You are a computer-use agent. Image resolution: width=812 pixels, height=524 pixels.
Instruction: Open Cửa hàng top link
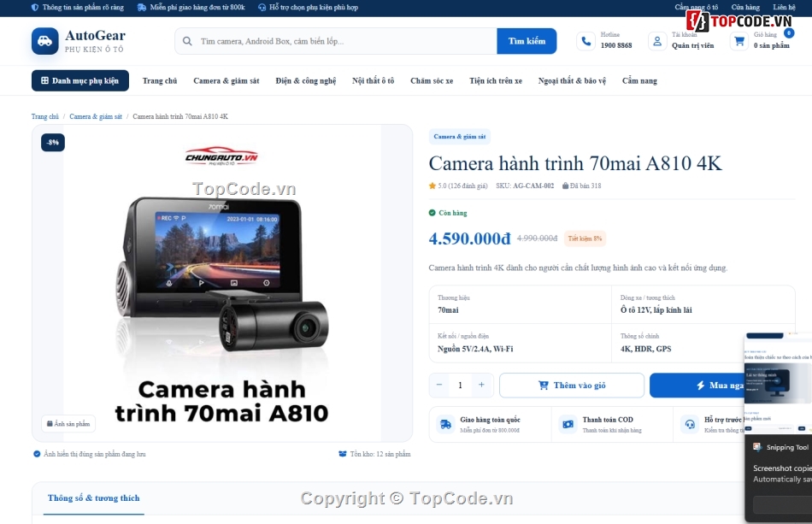coord(745,7)
